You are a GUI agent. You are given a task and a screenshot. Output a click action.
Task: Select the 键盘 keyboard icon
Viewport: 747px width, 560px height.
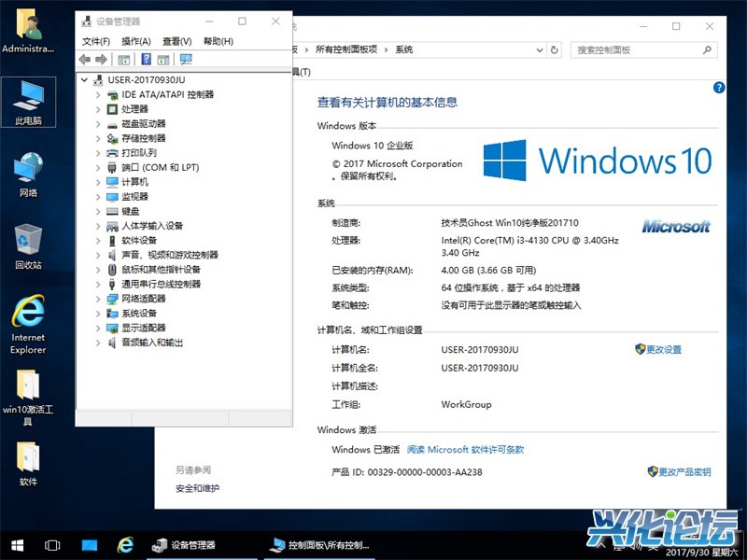click(x=112, y=212)
